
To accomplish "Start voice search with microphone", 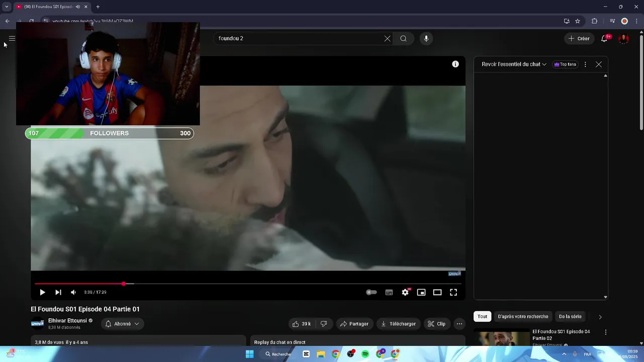I will point(426,38).
